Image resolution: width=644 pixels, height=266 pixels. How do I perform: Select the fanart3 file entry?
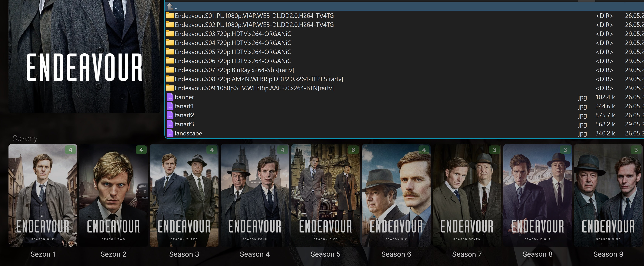click(184, 124)
